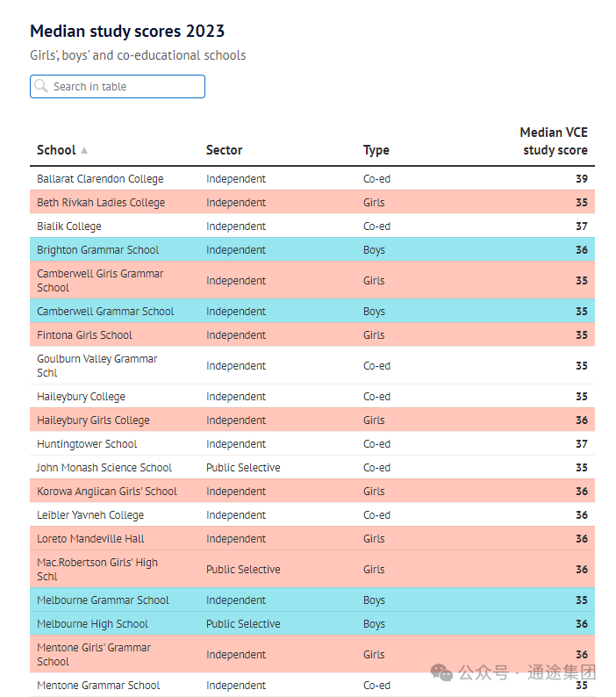Click Leibler Yavneh College cell
The image size is (616, 697).
tap(90, 515)
